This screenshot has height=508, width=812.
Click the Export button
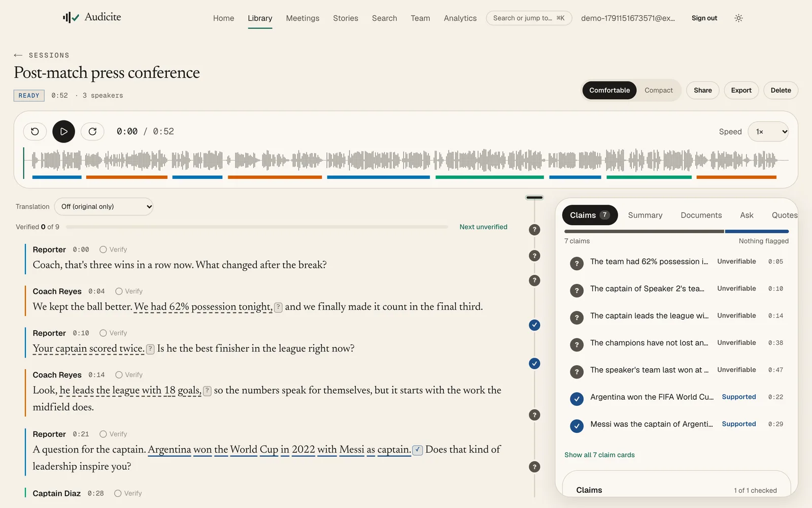[x=741, y=90]
